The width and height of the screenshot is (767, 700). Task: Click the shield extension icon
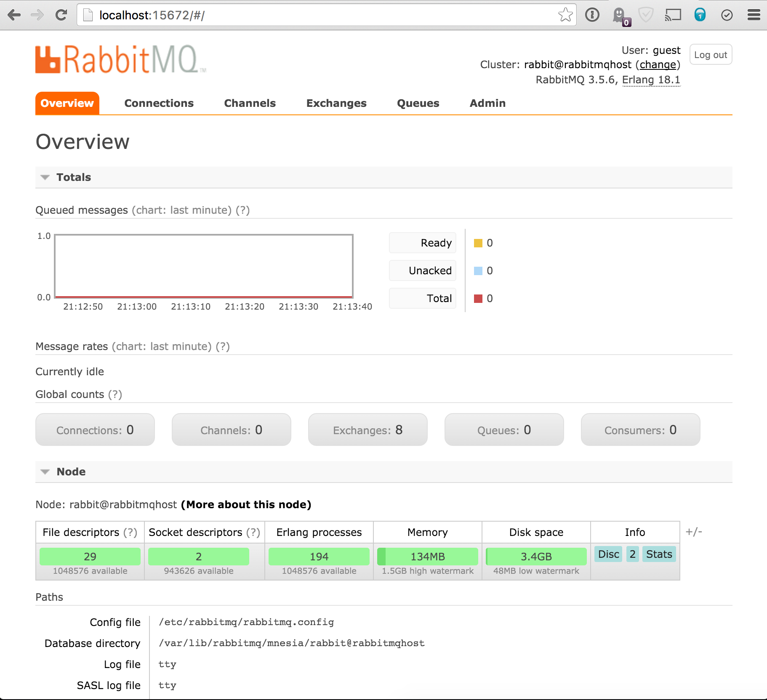[x=646, y=15]
